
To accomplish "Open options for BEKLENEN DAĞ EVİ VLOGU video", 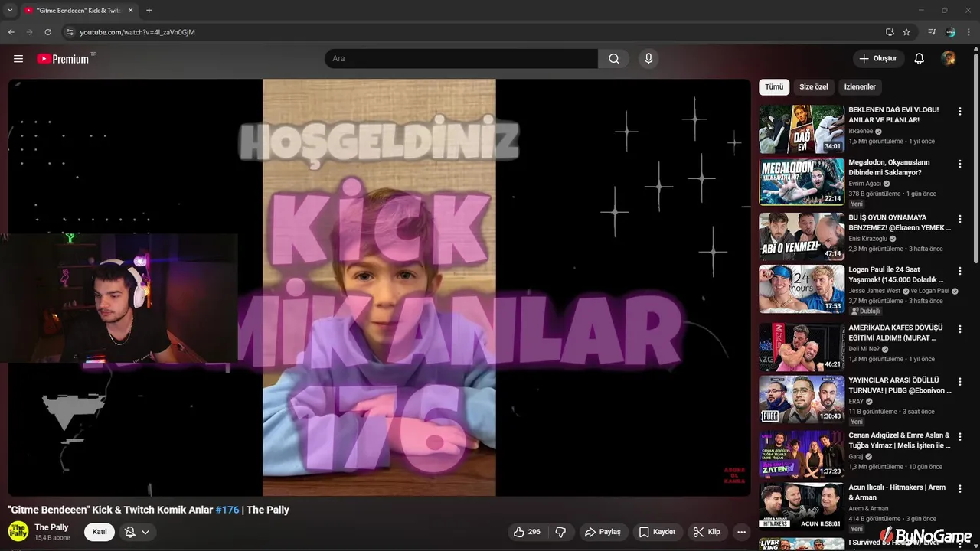I will (x=959, y=111).
